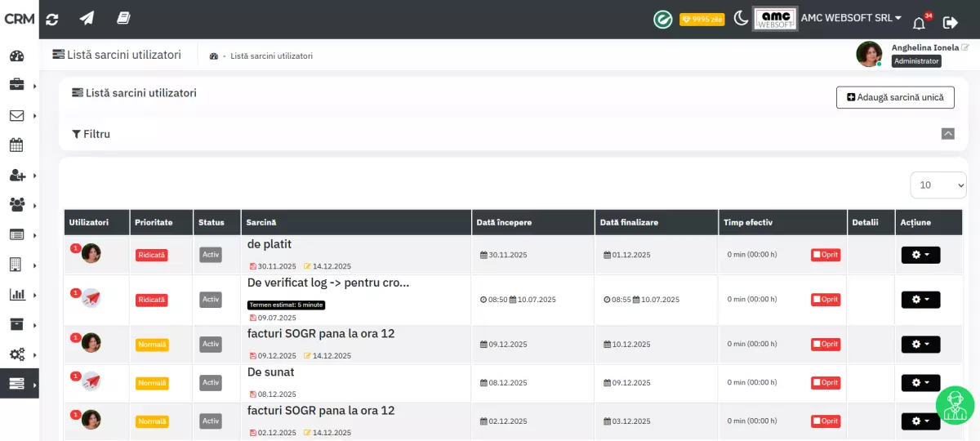Open the envelope mail menu in sidebar

[x=16, y=116]
